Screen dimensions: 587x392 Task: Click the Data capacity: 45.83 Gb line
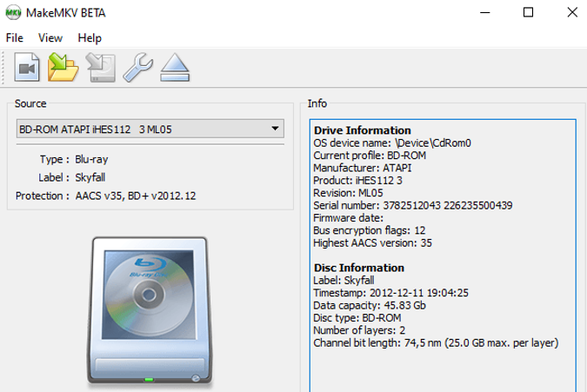(x=370, y=305)
